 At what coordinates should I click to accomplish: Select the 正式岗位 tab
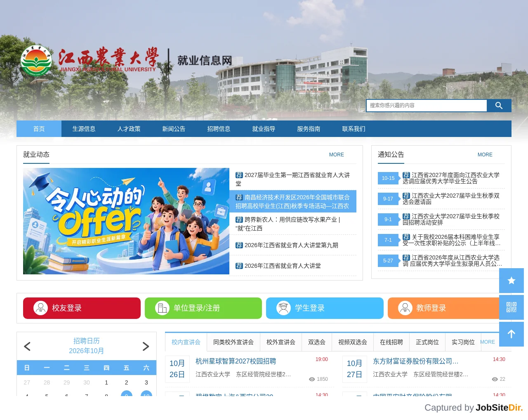(x=427, y=342)
